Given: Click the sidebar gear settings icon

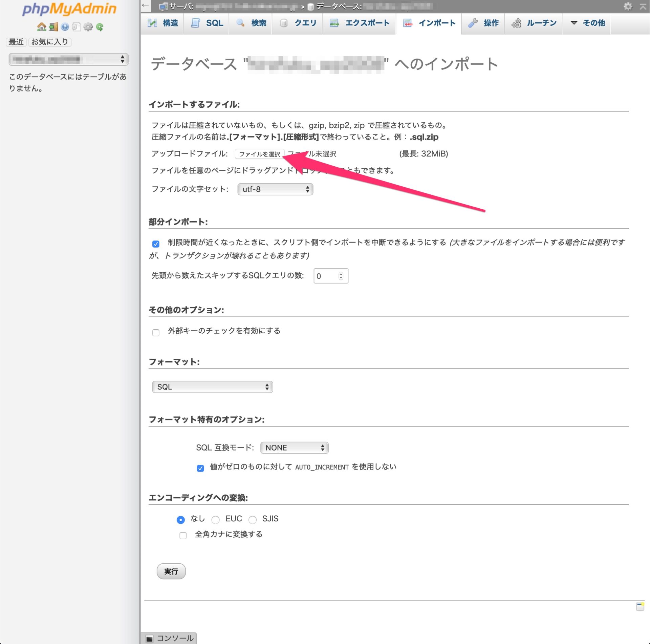Looking at the screenshot, I should 88,27.
